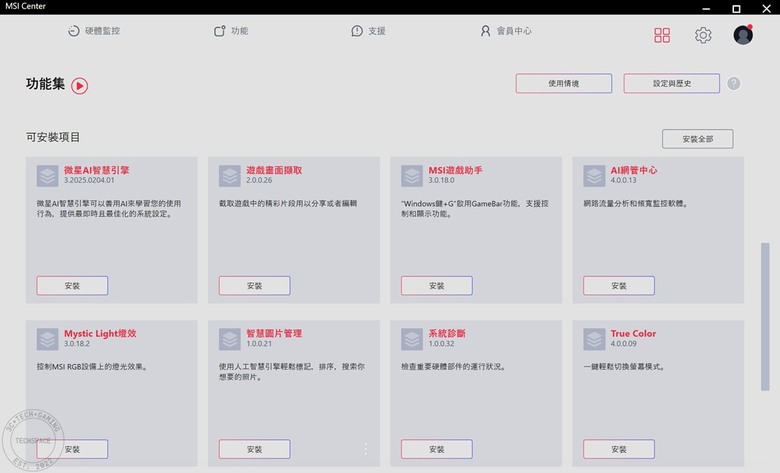This screenshot has height=473, width=780.
Task: Click the 遊戲畫面擷取 title
Action: pos(274,170)
